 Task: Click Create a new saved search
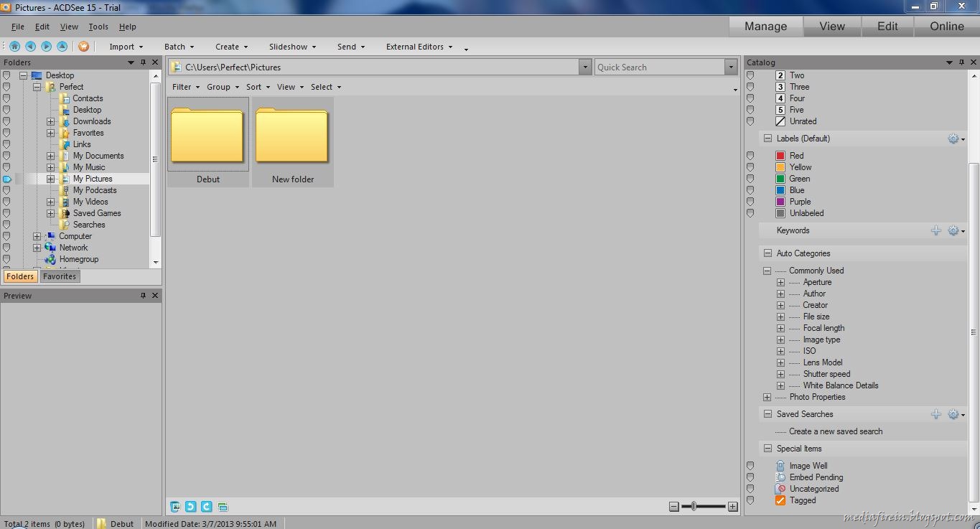(x=836, y=431)
